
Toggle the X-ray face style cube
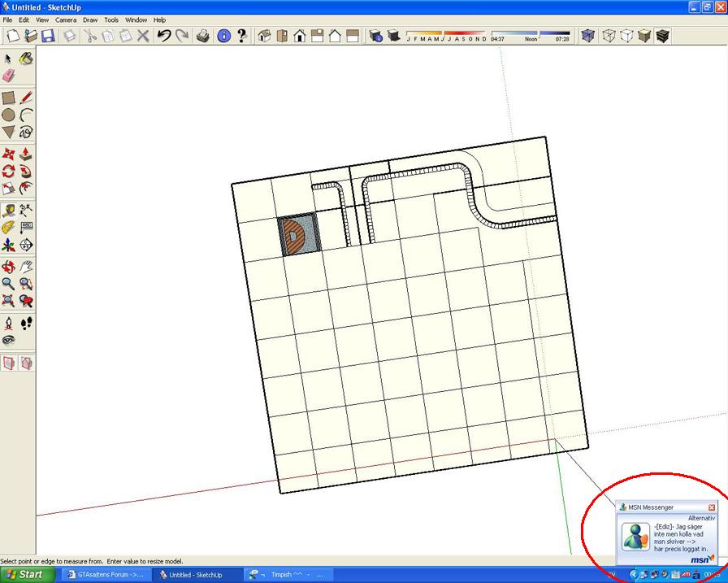tap(587, 36)
